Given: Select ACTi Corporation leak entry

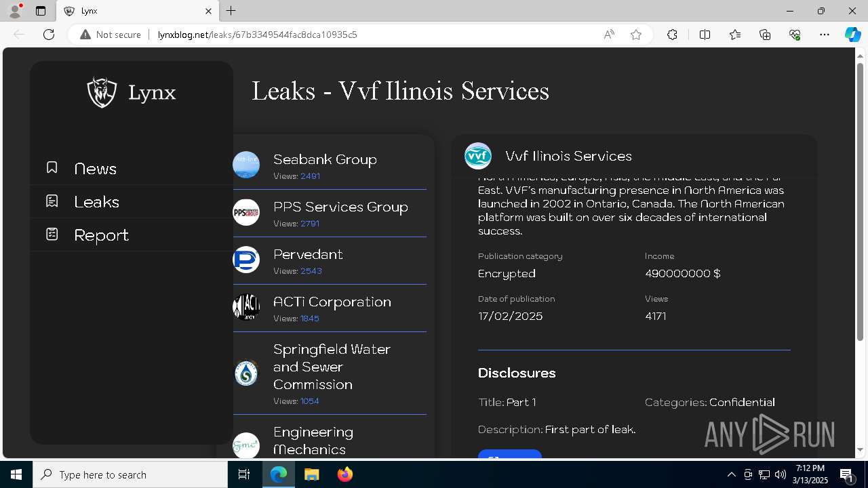Looking at the screenshot, I should pyautogui.click(x=330, y=308).
